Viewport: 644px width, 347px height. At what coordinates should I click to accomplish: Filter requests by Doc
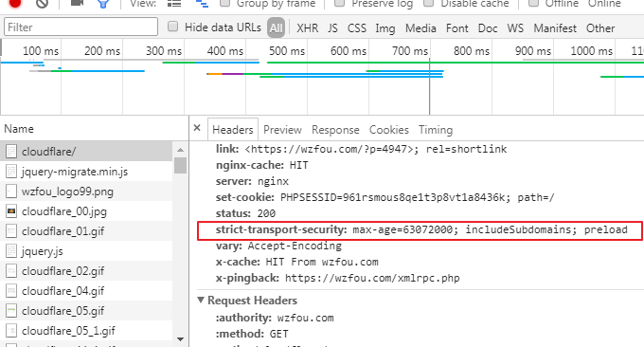pyautogui.click(x=488, y=27)
